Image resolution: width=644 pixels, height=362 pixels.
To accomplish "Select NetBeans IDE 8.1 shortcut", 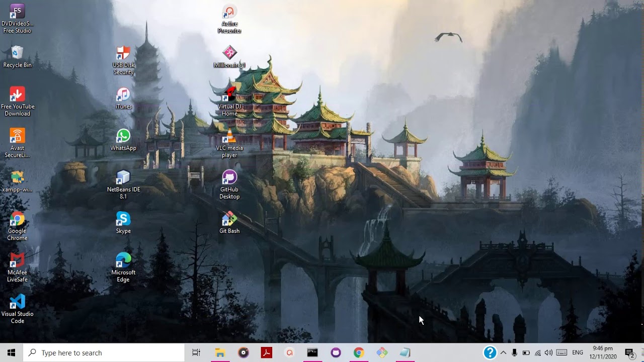I will tap(123, 185).
